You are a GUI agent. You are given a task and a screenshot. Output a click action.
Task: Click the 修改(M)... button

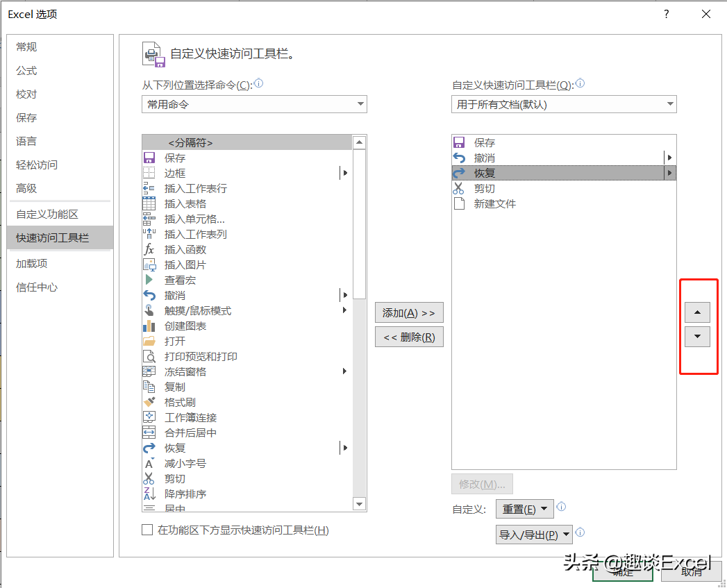pos(482,484)
